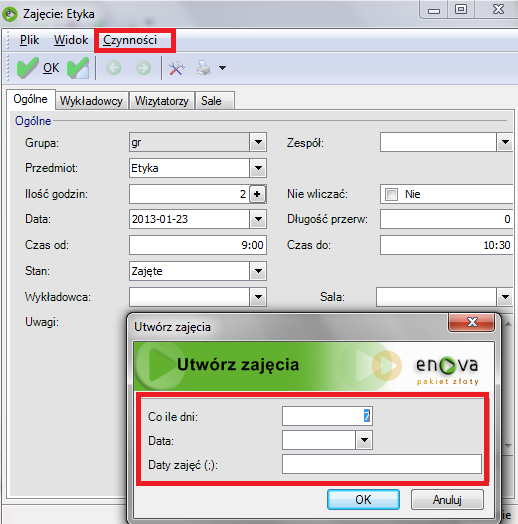Minimize the Zajęcie: Etyka window

coord(434,10)
